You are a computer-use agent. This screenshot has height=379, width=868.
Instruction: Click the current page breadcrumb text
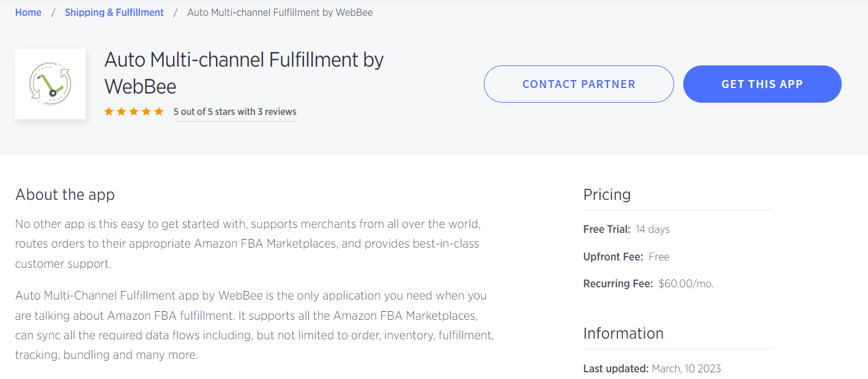tap(280, 12)
